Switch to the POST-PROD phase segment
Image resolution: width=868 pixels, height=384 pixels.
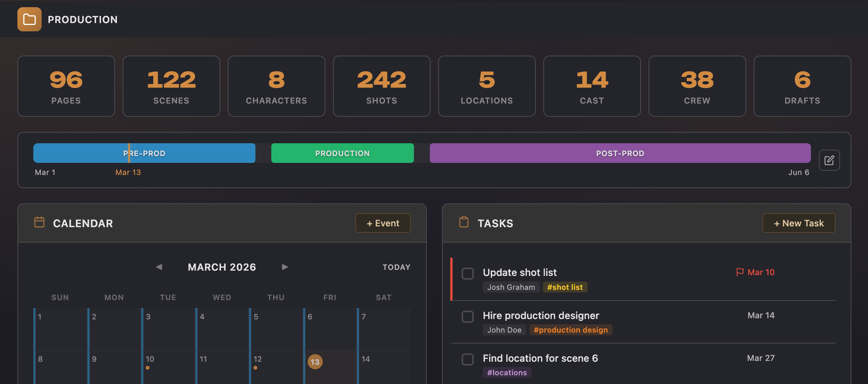(x=620, y=153)
